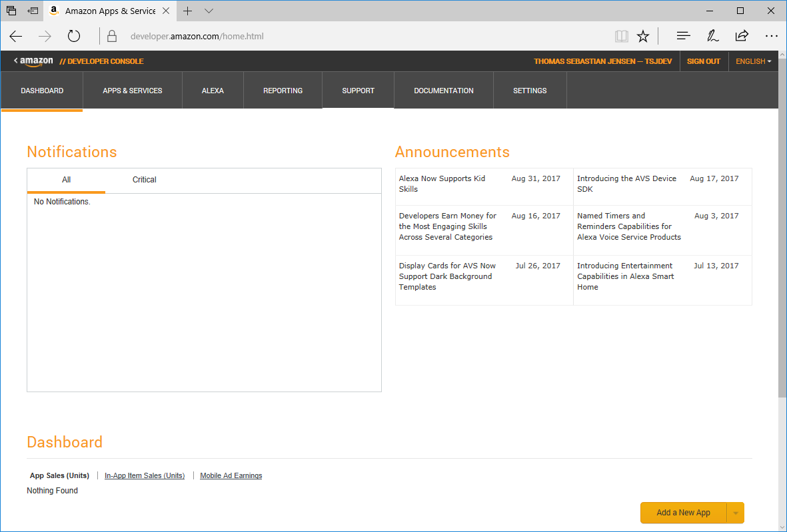Click the Share icon in toolbar

click(742, 36)
